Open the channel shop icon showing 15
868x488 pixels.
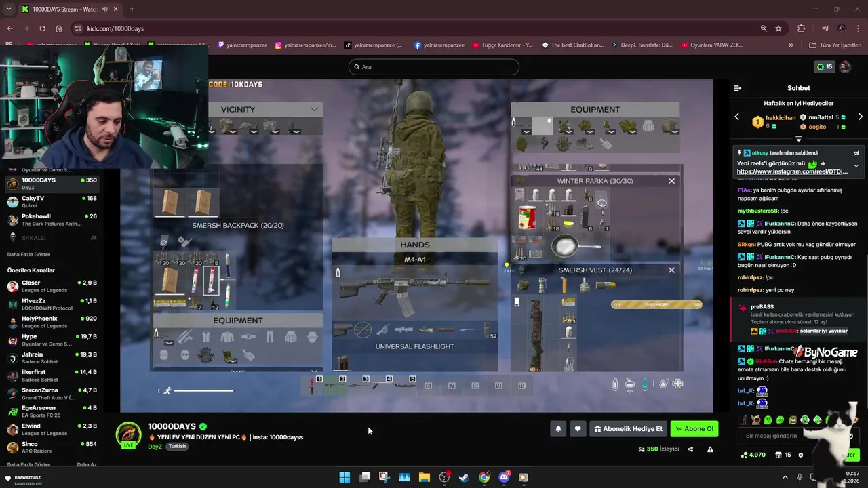[783, 455]
